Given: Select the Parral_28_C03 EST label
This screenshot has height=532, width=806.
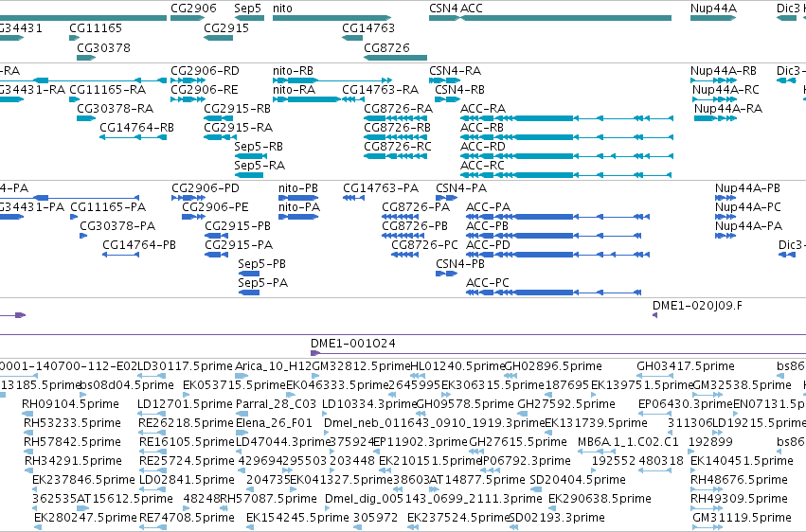Looking at the screenshot, I should click(276, 404).
